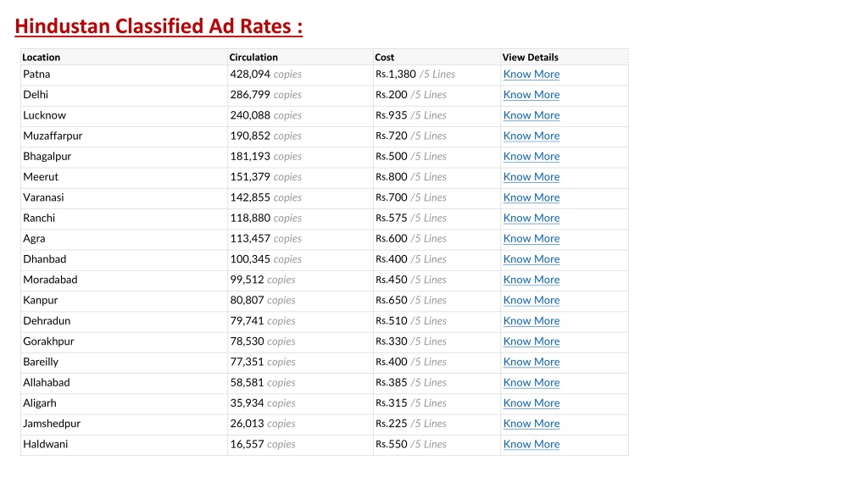This screenshot has height=488, width=868.
Task: Open Know More link for Kanpur
Action: click(x=531, y=300)
